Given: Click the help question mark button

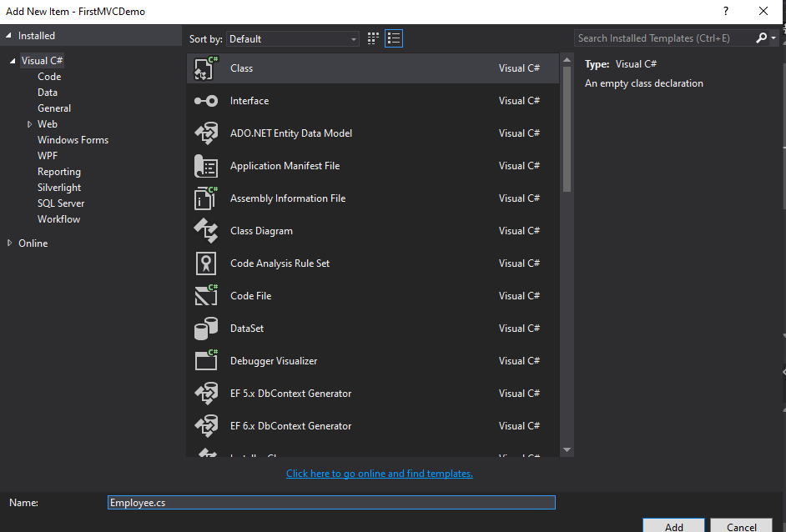Looking at the screenshot, I should [x=726, y=11].
